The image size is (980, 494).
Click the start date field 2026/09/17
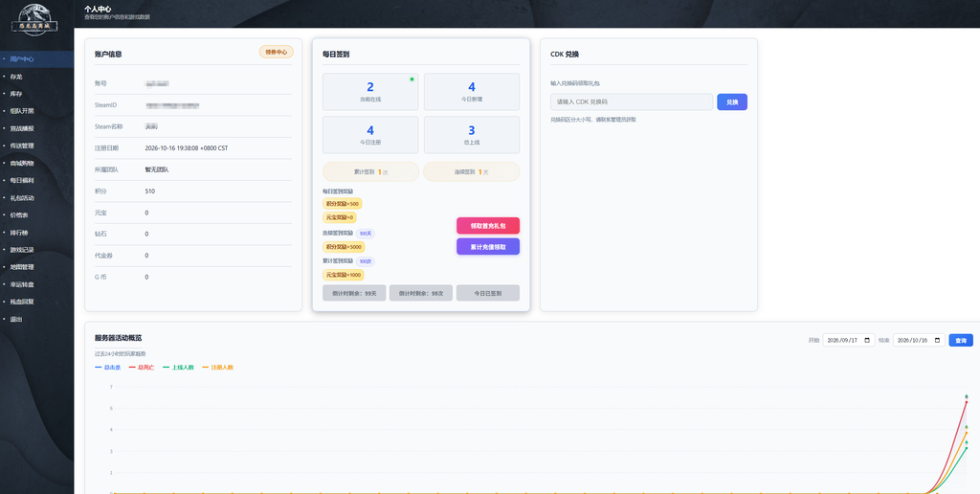point(849,340)
